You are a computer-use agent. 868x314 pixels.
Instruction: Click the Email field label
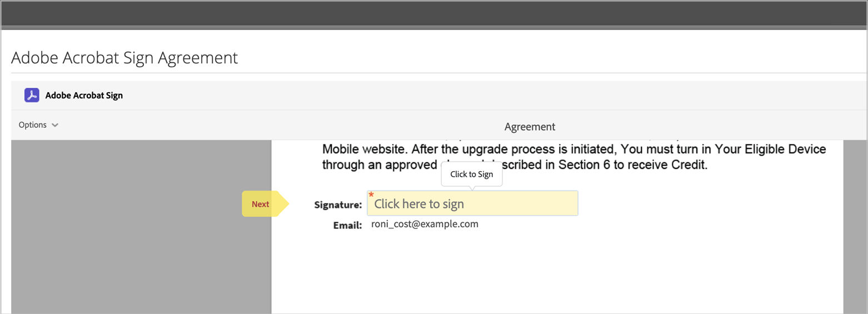click(x=347, y=226)
